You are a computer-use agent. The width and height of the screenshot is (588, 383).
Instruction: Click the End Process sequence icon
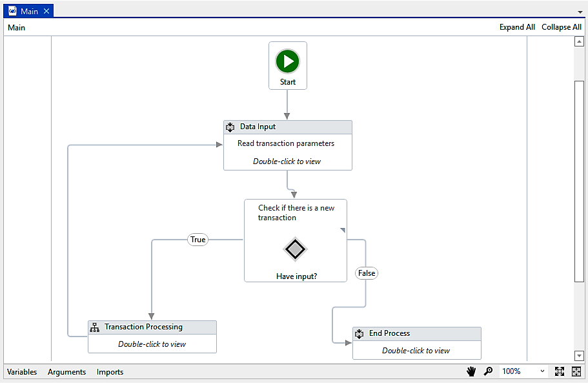tap(360, 333)
